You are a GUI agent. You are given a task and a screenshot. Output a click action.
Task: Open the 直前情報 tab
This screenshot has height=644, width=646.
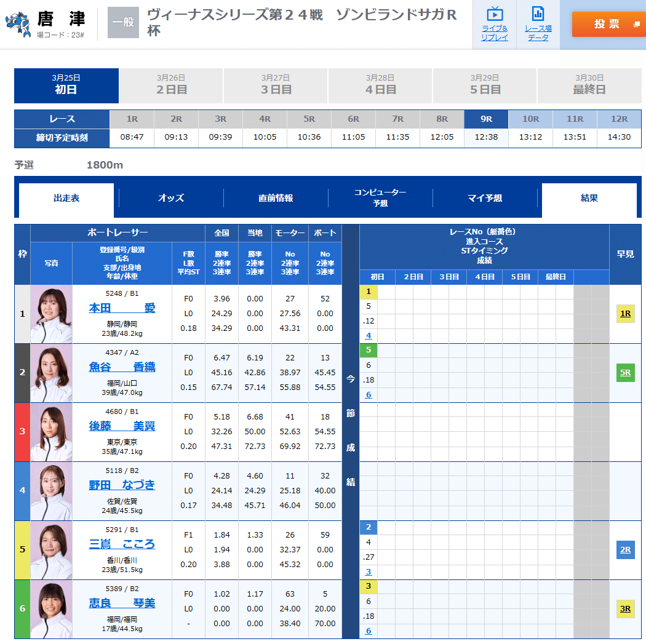click(275, 198)
